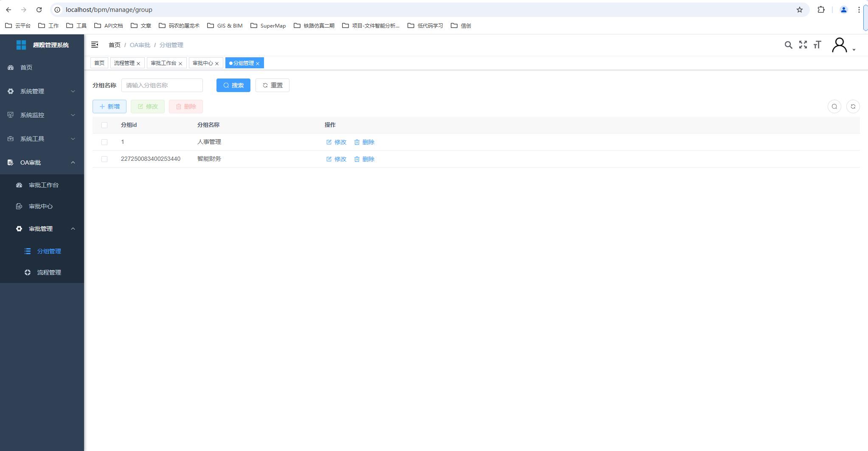Screen dimensions: 868x451
Task: Open the 云平台 bookmark folder
Action: click(18, 25)
